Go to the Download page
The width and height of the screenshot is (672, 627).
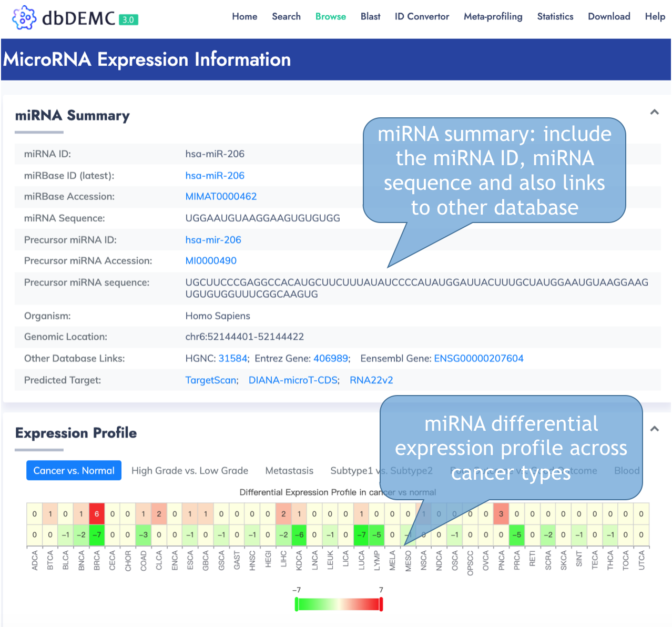tap(609, 16)
